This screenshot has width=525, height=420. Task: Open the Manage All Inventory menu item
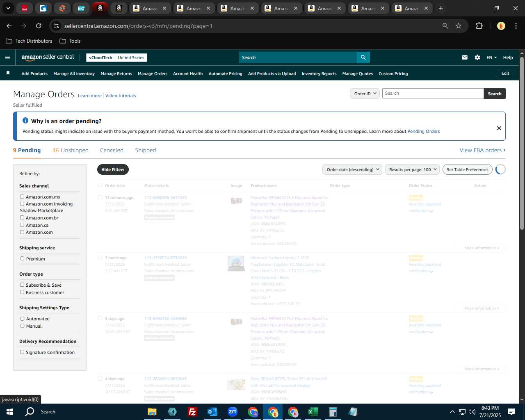coord(74,73)
